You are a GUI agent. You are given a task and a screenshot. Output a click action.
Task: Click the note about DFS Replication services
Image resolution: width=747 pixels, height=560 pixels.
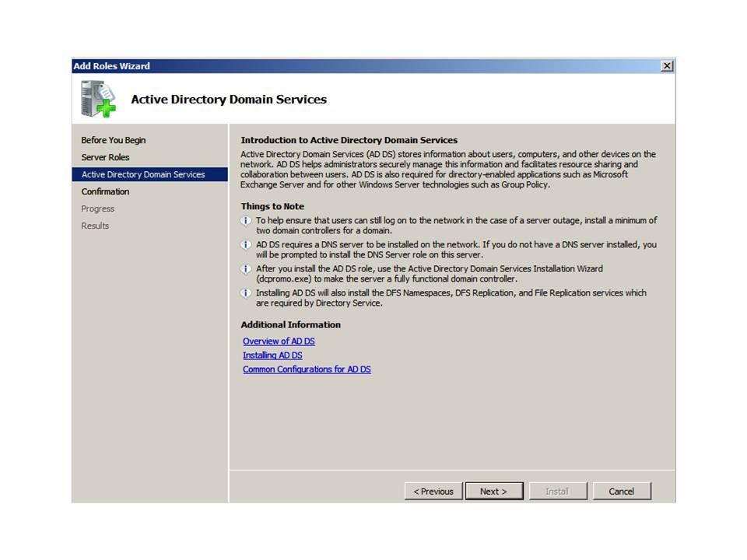coord(451,298)
